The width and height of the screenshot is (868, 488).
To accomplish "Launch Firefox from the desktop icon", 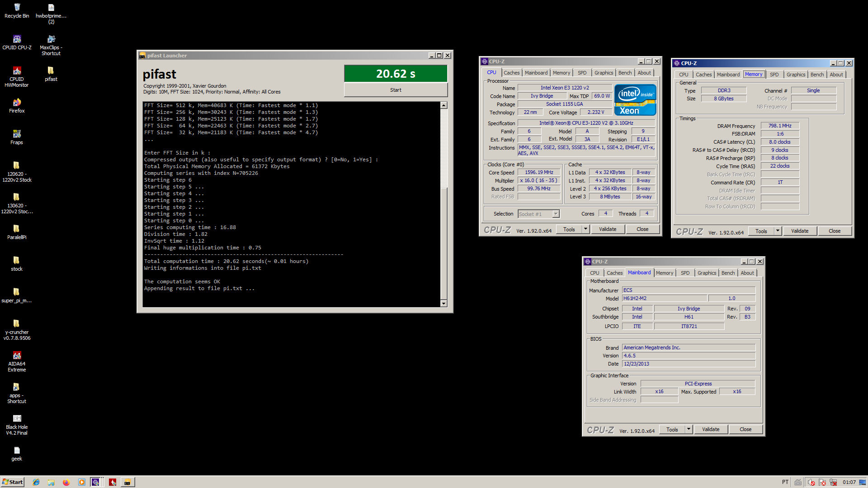I will click(17, 106).
